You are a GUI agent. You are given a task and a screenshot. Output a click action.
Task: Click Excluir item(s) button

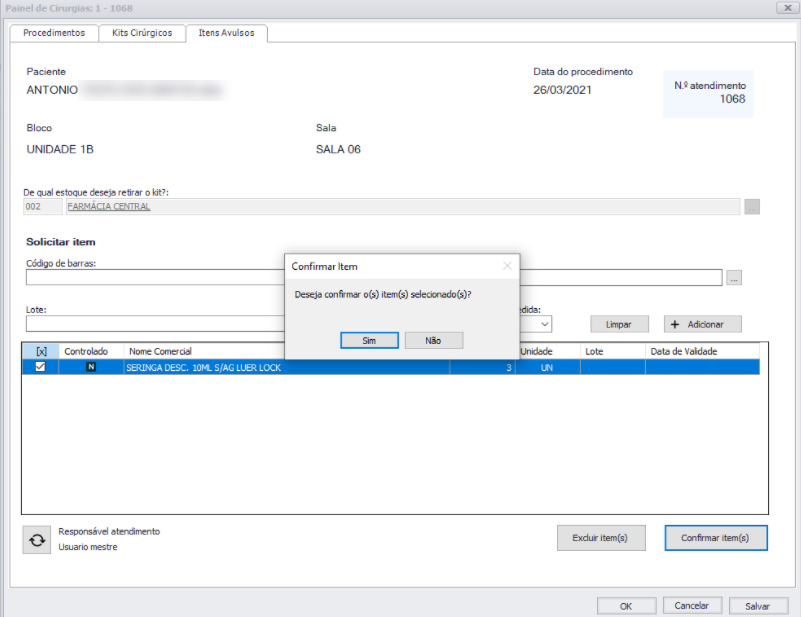pos(601,538)
